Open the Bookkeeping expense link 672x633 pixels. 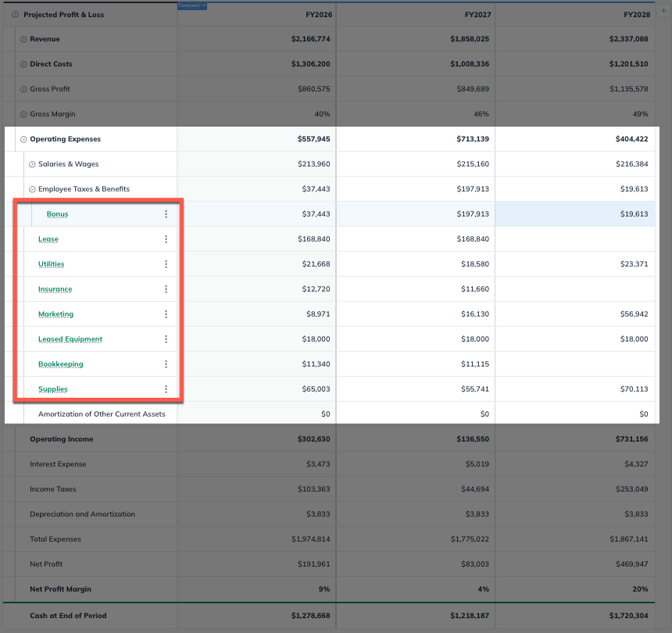click(61, 364)
